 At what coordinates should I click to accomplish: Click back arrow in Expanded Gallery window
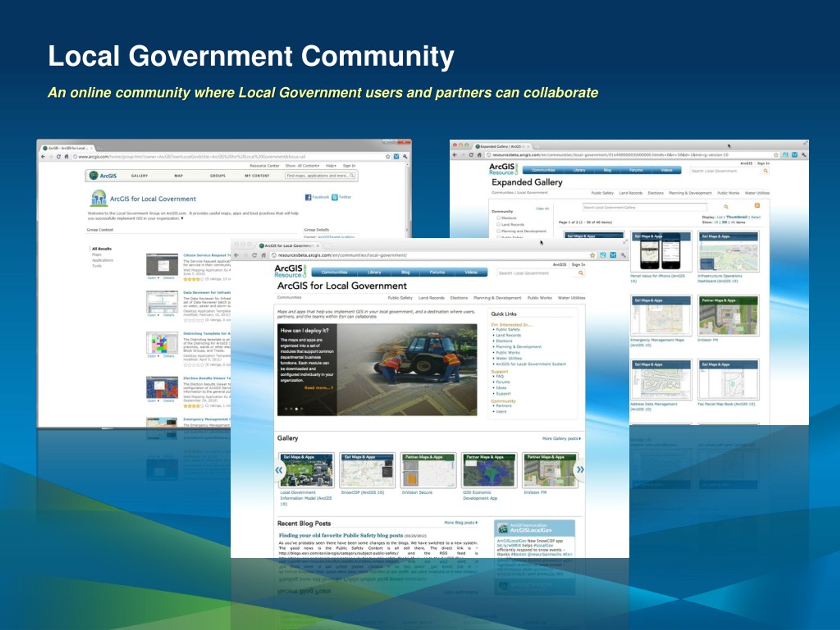(454, 155)
